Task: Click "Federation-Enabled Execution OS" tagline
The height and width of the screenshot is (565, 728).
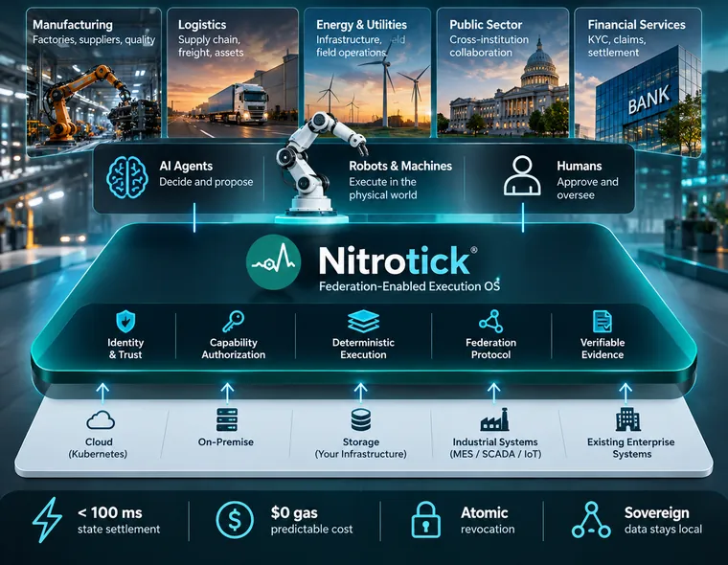Action: click(x=410, y=286)
